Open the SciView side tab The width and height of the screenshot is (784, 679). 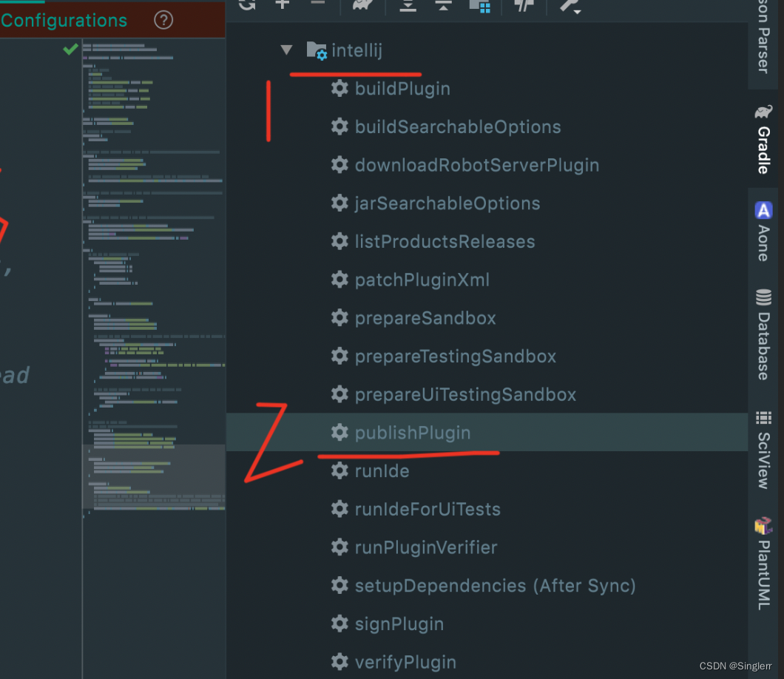click(x=763, y=450)
